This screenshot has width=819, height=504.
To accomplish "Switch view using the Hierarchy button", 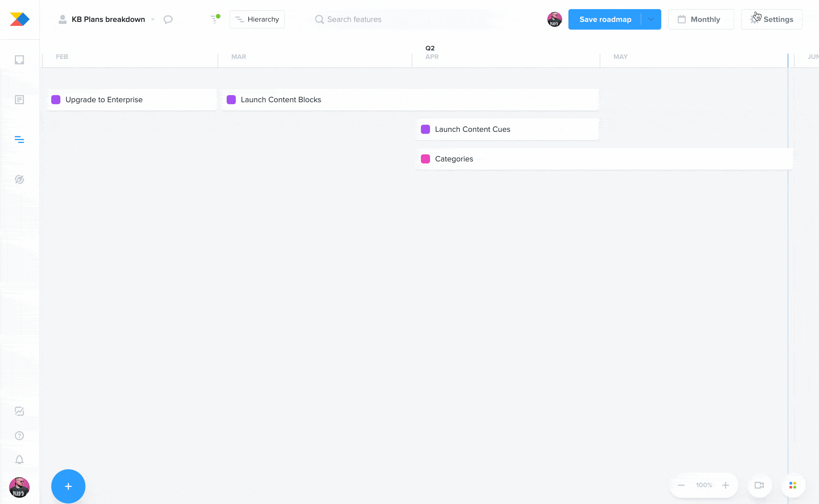I will (x=257, y=19).
